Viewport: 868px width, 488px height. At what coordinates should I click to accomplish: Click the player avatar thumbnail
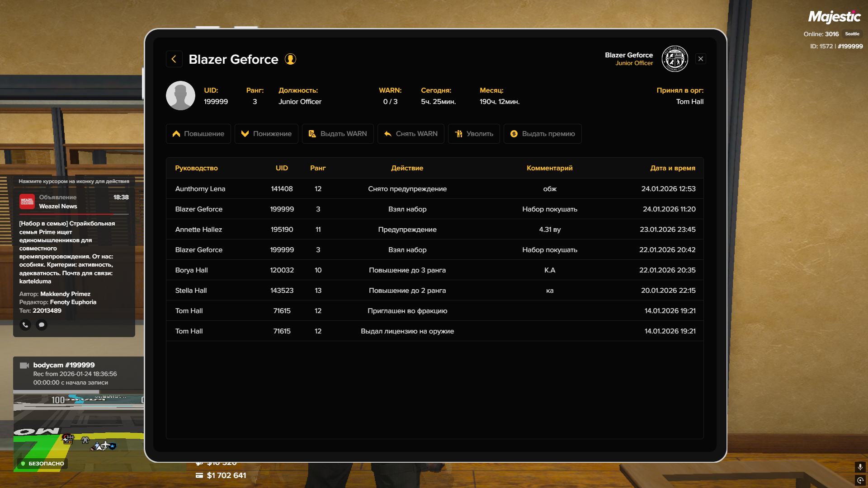(x=180, y=96)
